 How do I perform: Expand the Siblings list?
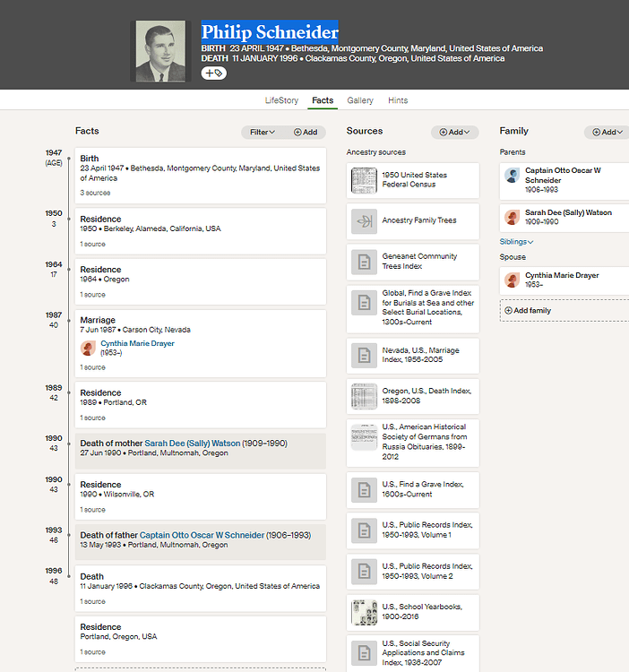[516, 242]
